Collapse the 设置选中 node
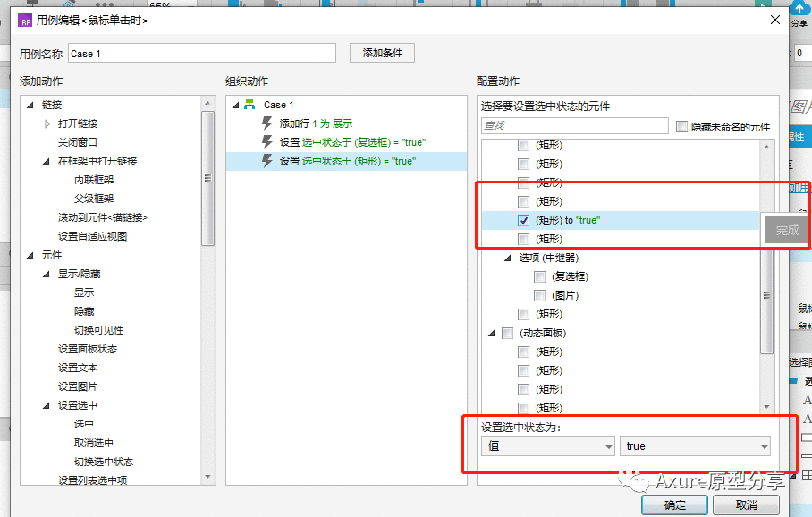812x517 pixels. pyautogui.click(x=47, y=405)
